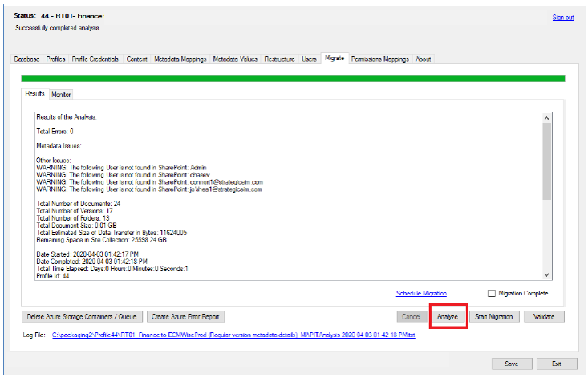Image resolution: width=588 pixels, height=378 pixels.
Task: Click the green migration progress bar
Action: (x=293, y=79)
